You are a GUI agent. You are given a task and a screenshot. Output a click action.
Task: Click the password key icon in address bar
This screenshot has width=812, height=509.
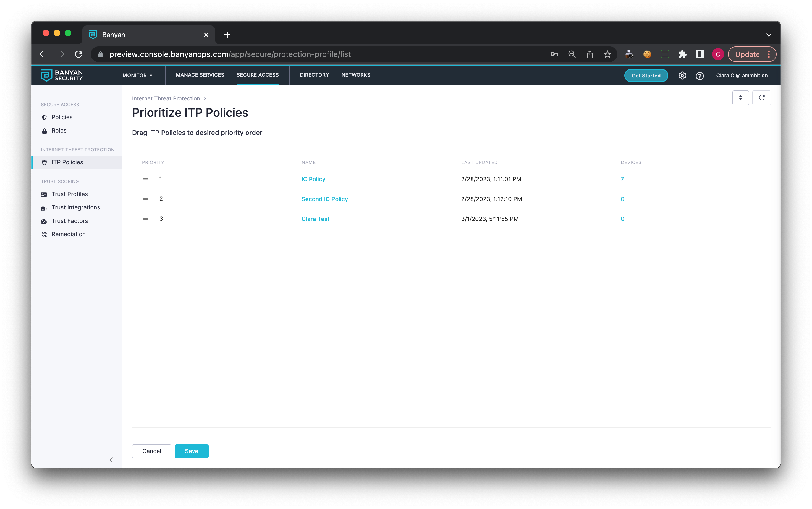pos(554,54)
